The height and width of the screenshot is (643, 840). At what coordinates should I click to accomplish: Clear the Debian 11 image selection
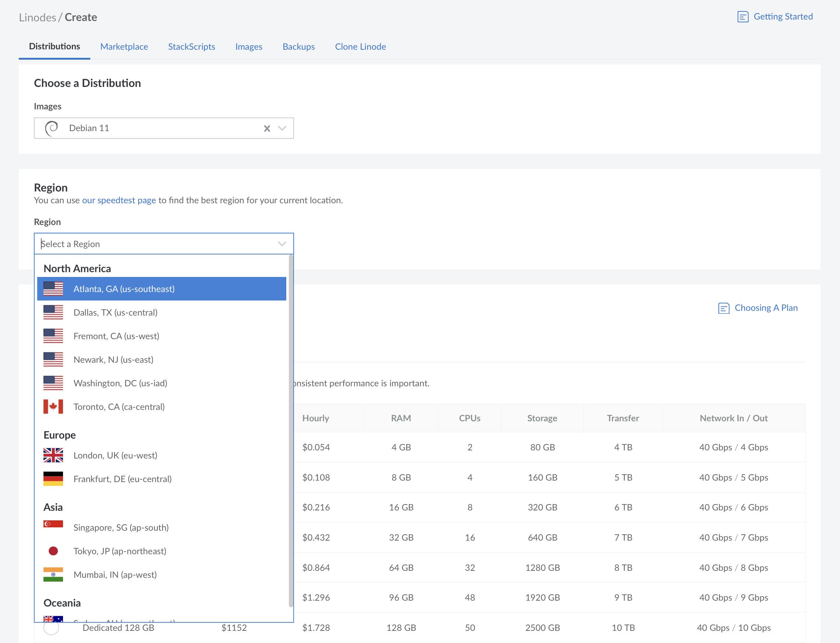point(267,128)
